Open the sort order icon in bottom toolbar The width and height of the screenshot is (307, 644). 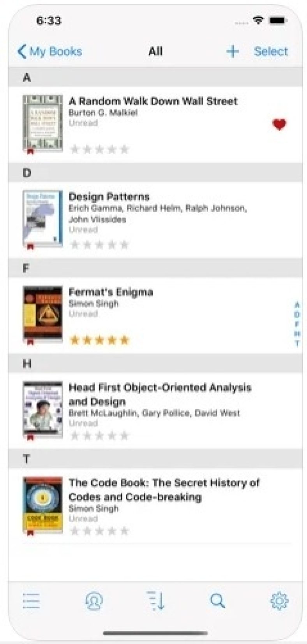156,601
